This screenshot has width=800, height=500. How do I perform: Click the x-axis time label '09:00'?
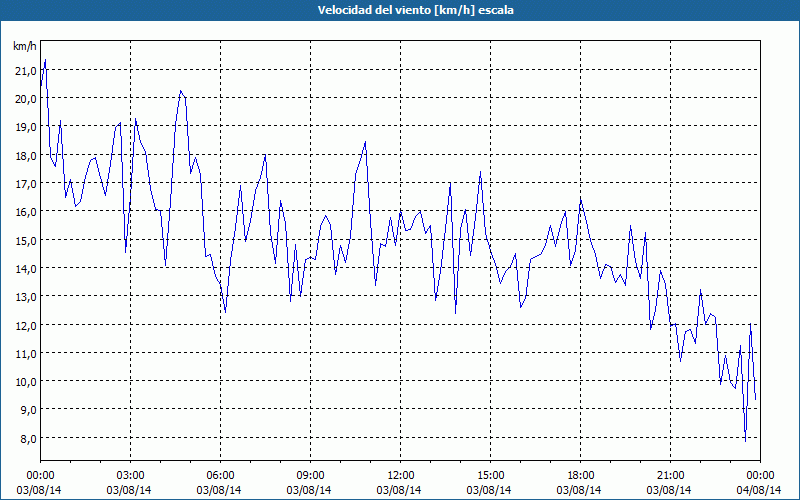coord(310,476)
